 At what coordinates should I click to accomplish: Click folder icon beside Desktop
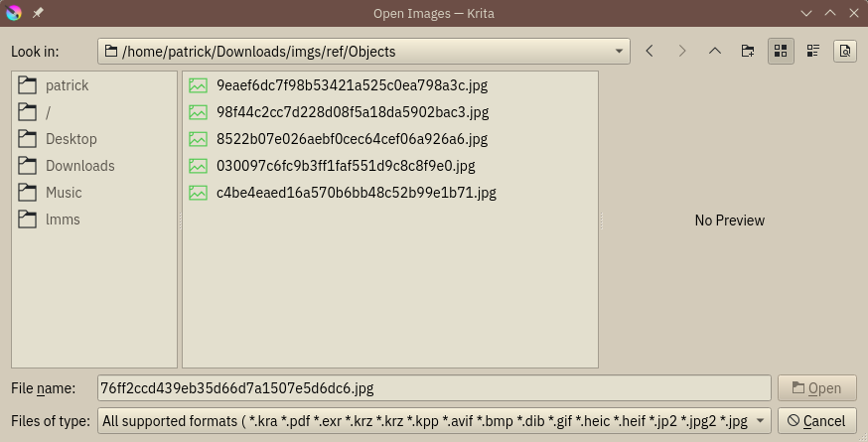tap(27, 138)
